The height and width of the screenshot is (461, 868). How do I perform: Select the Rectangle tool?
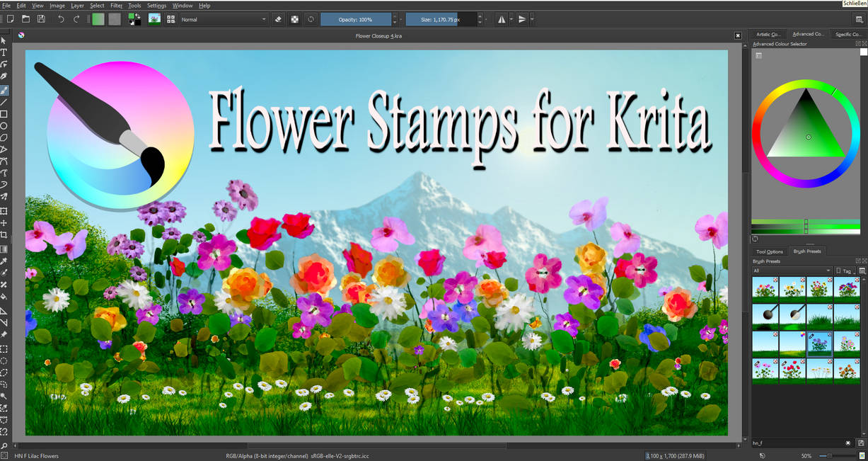click(4, 114)
